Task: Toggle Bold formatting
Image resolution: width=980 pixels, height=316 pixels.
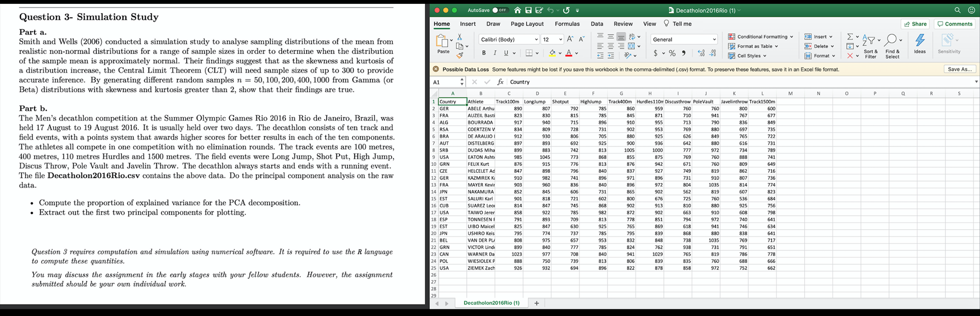Action: 484,53
